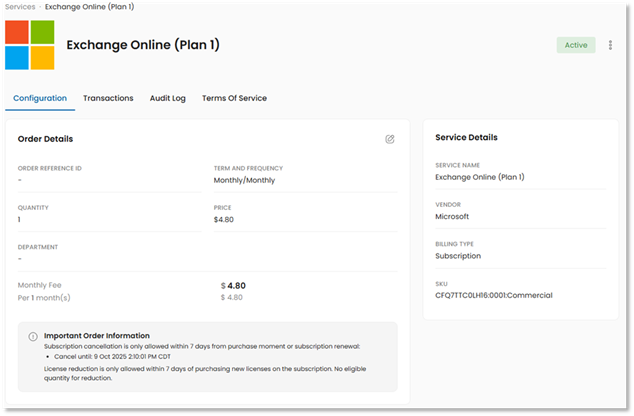Screen dimensions: 634x416
Task: Go back via the Services breadcrumb link
Action: [20, 7]
